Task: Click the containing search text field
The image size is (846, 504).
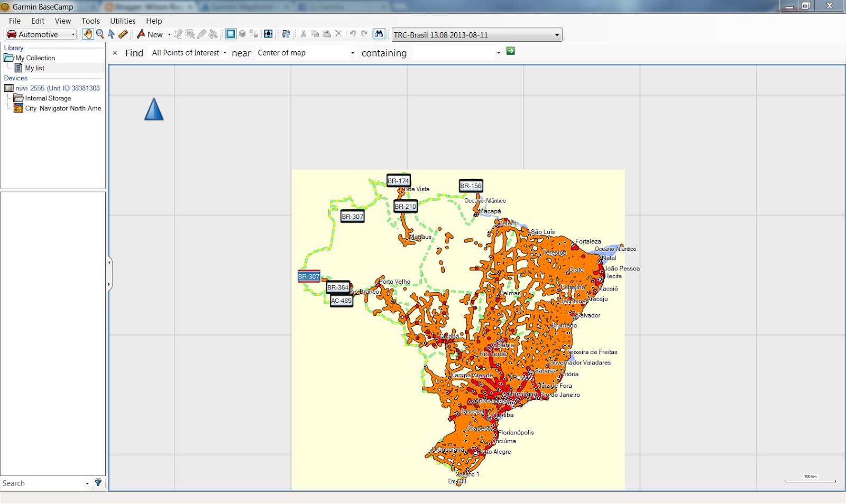Action: tap(454, 53)
